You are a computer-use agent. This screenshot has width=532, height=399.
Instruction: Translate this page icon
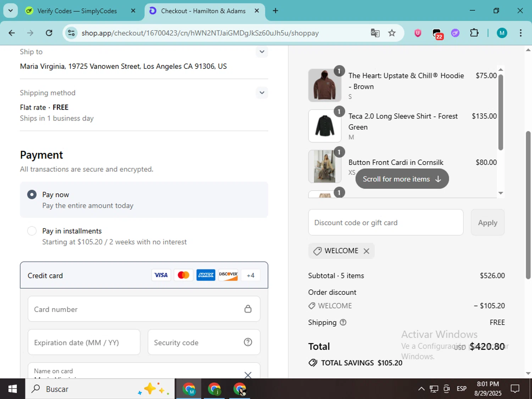(x=375, y=33)
